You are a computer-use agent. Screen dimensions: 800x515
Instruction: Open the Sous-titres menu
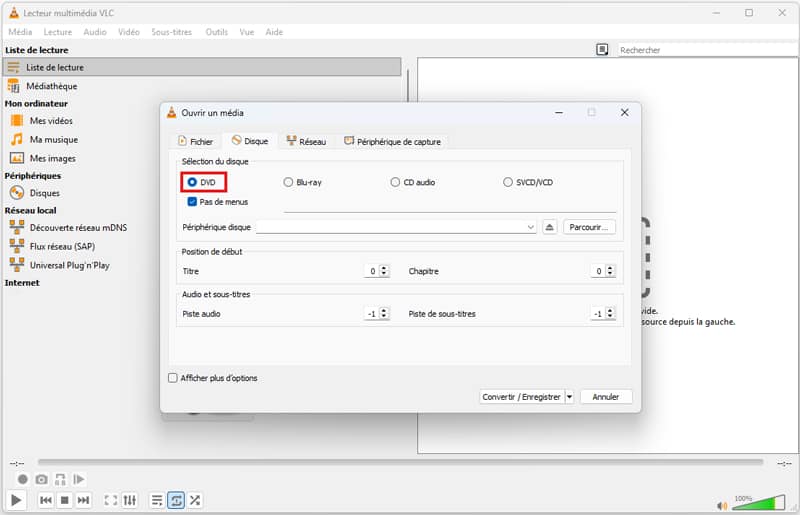172,32
